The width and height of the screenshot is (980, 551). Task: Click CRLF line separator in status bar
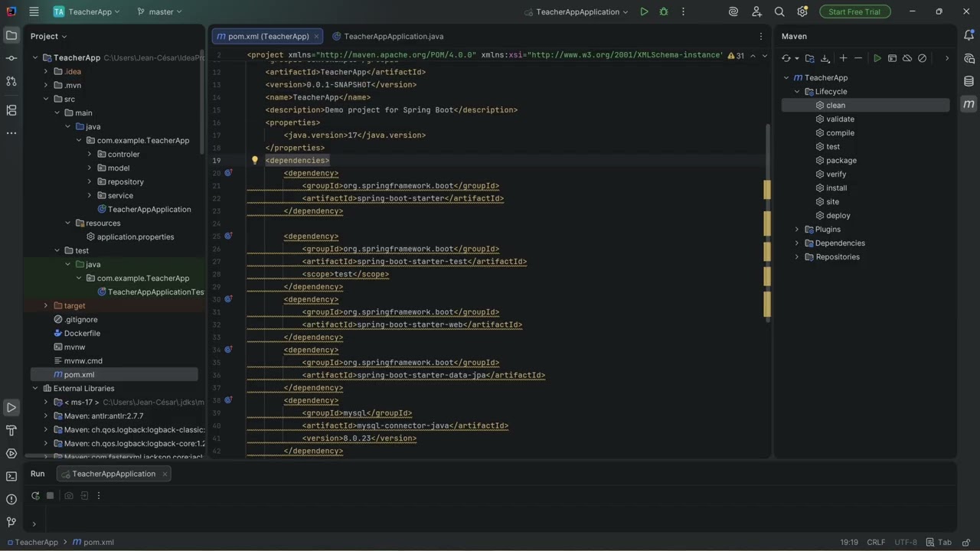pos(876,543)
